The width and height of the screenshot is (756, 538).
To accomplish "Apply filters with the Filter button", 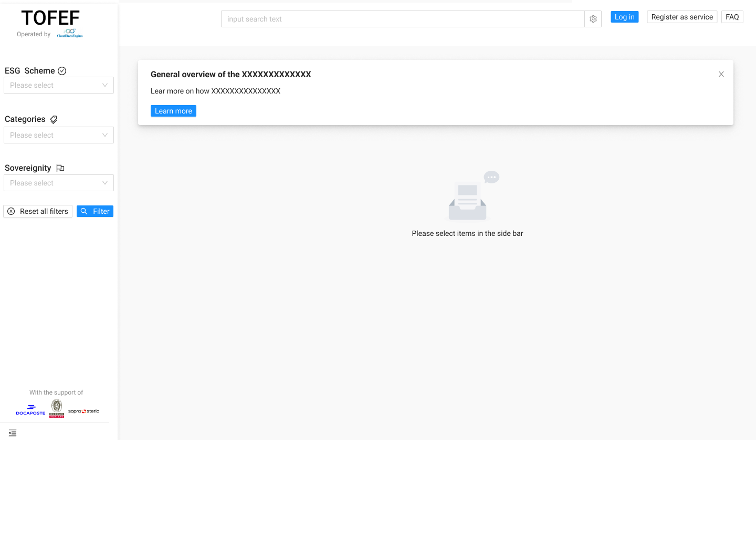I will tap(95, 211).
